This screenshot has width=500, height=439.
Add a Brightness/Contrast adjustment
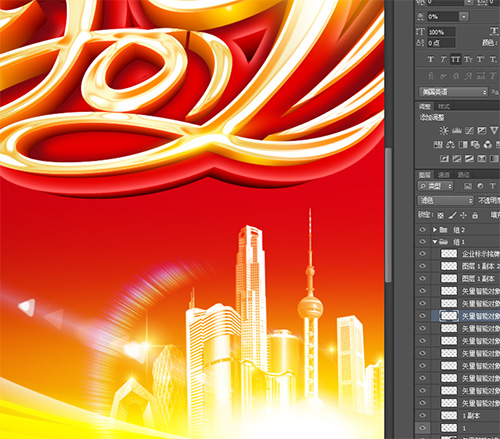444,130
